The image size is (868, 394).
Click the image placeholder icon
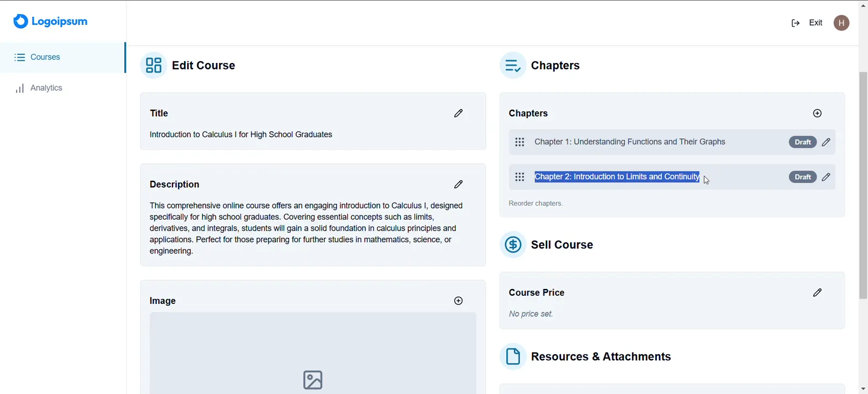pos(313,380)
